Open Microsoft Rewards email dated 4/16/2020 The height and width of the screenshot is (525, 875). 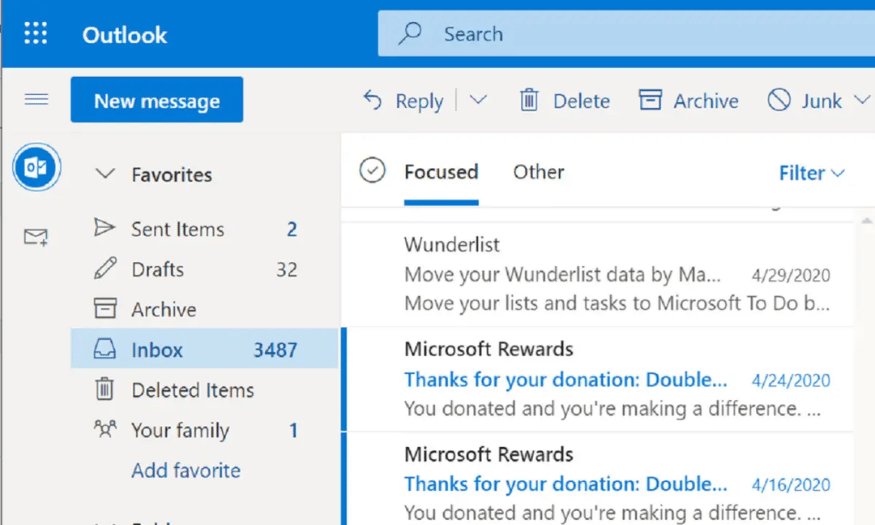[x=598, y=479]
